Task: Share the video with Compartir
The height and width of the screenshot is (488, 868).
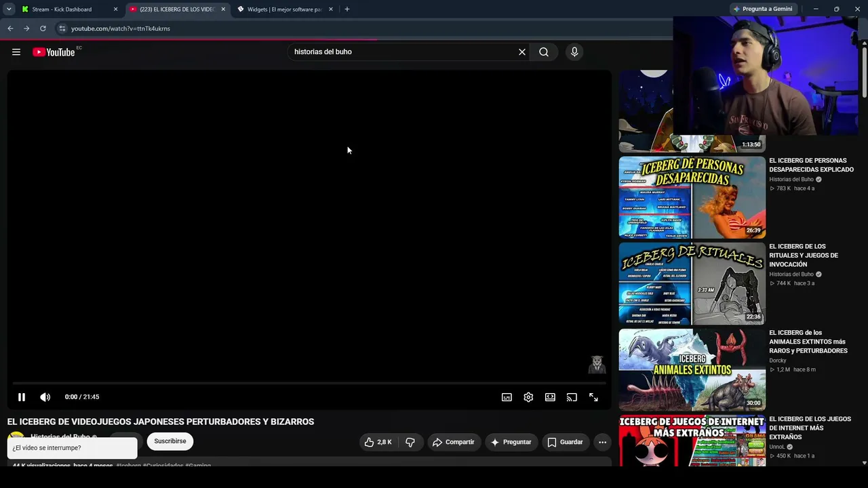Action: coord(454,442)
